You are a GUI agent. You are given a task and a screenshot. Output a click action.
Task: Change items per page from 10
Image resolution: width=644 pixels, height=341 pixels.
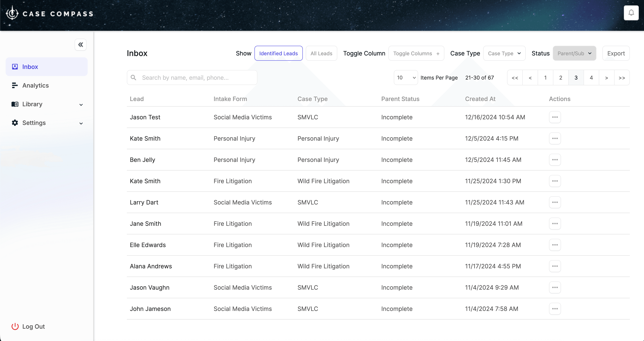(x=405, y=77)
